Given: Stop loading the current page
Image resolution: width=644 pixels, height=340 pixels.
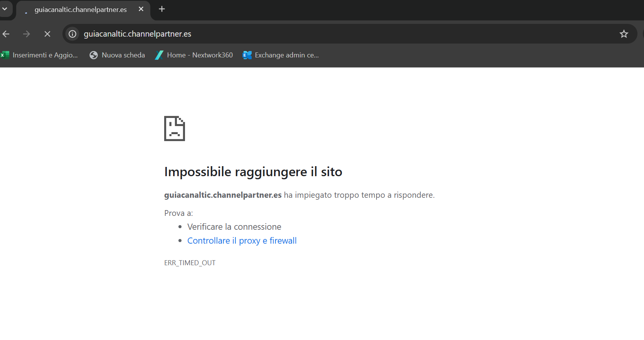Looking at the screenshot, I should (x=47, y=34).
